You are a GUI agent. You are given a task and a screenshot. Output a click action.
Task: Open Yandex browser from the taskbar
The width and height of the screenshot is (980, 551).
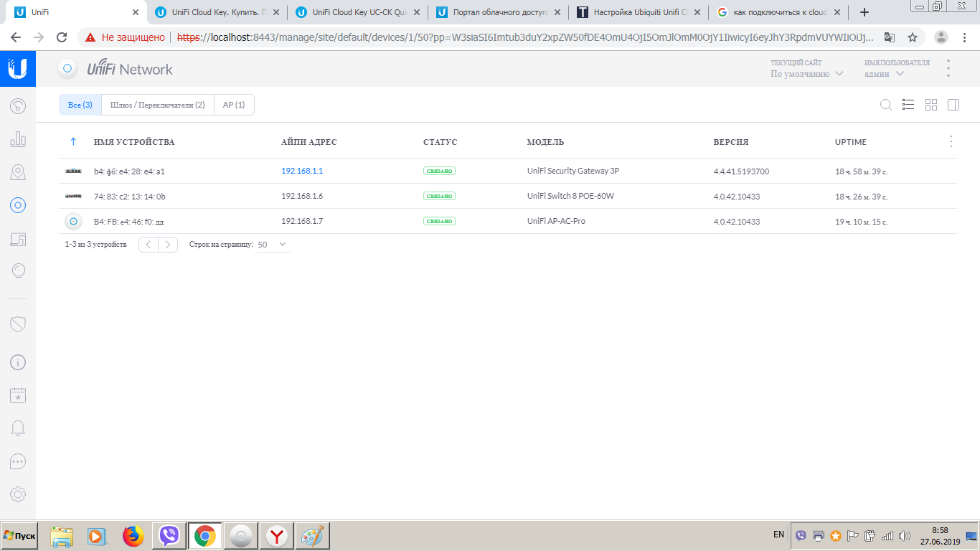tap(277, 536)
